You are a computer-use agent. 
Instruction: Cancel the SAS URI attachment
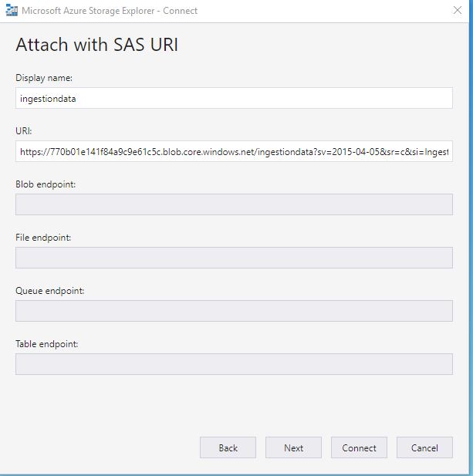point(424,447)
